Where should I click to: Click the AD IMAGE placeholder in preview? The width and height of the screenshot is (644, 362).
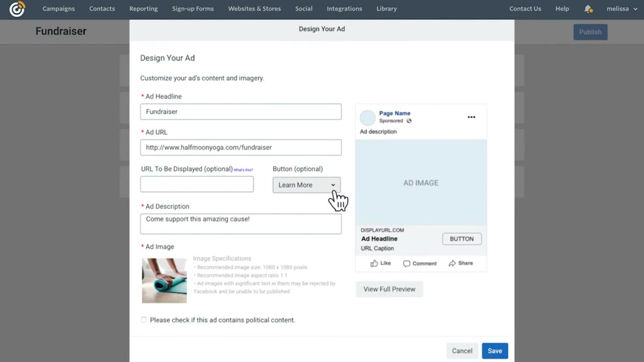421,183
